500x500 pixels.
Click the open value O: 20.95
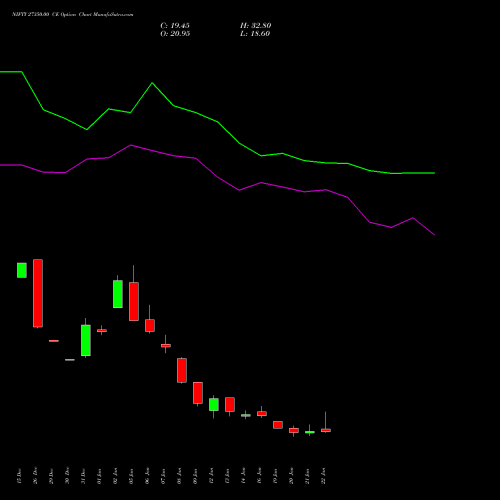175,34
